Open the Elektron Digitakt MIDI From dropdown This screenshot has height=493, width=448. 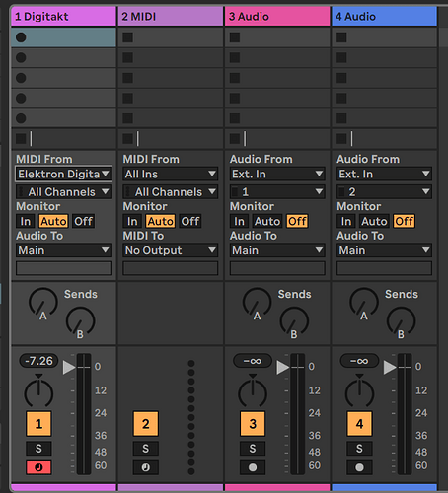[x=63, y=174]
